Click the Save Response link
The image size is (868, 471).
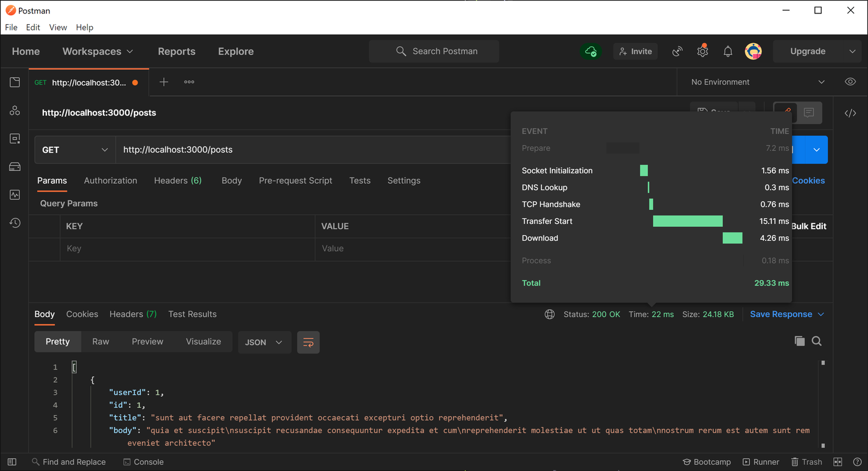[781, 315]
